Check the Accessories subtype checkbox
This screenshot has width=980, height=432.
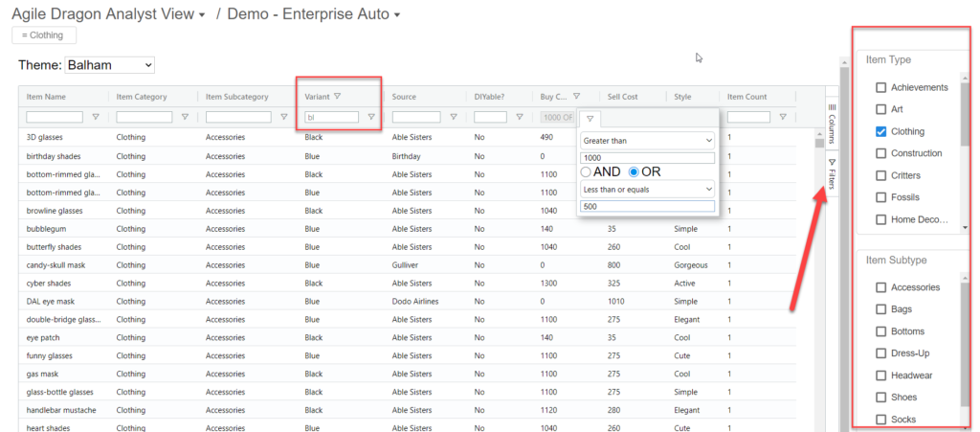[x=880, y=287]
